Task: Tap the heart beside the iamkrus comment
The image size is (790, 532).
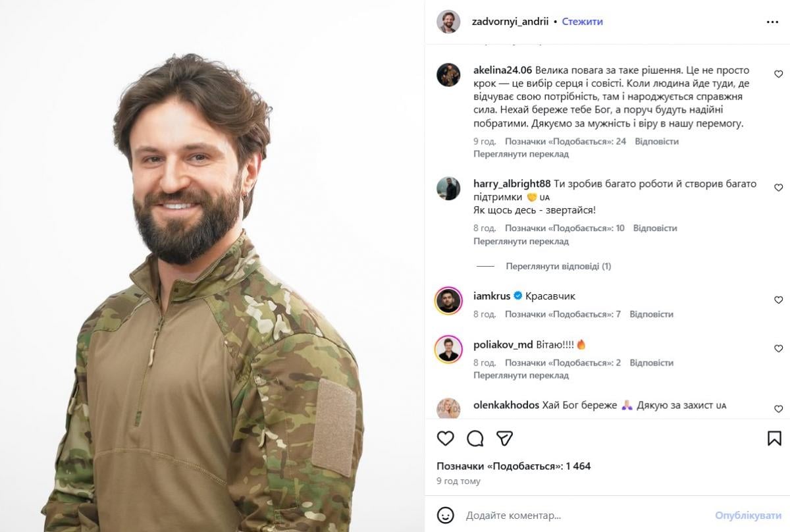Action: tap(778, 300)
